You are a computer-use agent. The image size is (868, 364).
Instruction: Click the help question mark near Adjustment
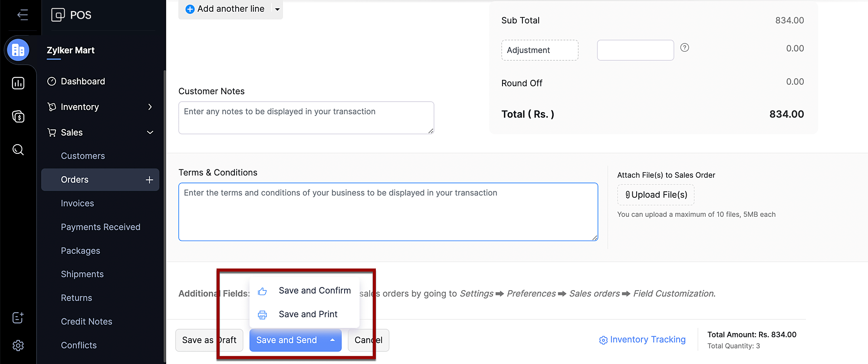pos(684,48)
